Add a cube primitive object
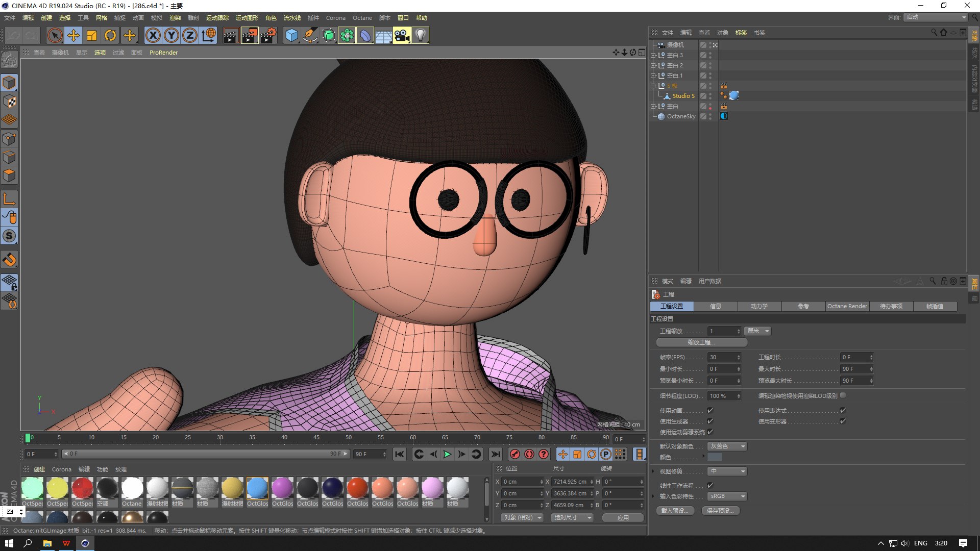 (x=291, y=35)
